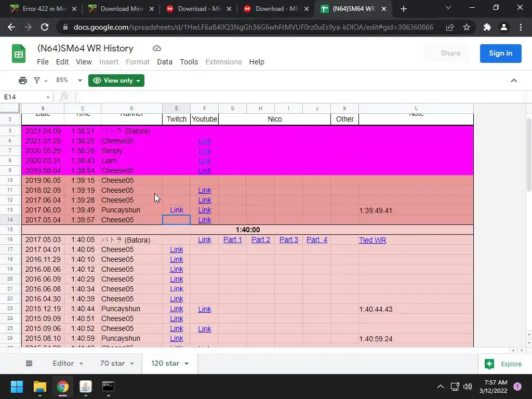Select row 15 header

point(10,230)
